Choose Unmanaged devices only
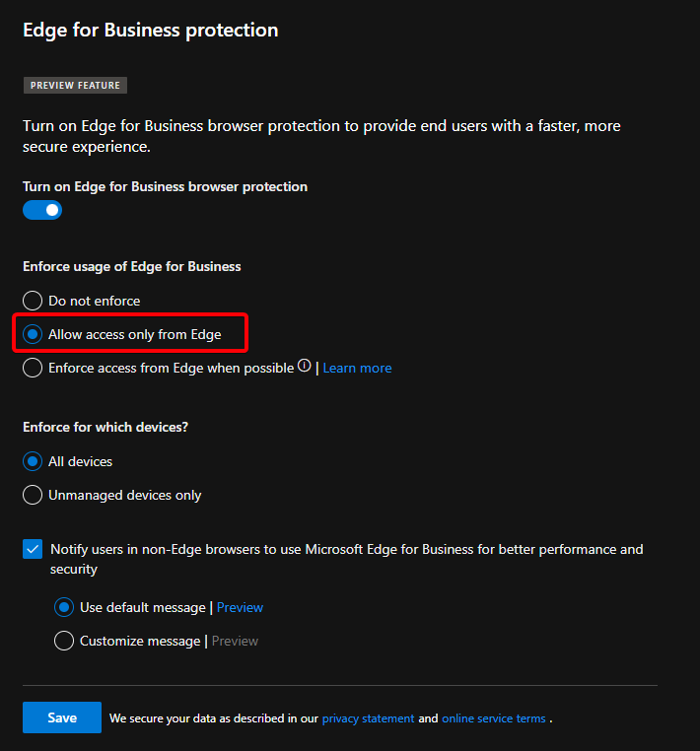The image size is (700, 751). point(34,495)
